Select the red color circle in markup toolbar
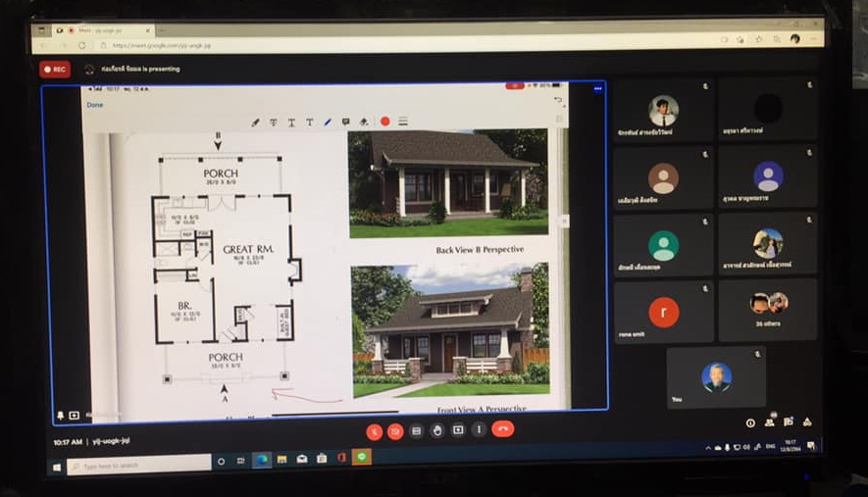This screenshot has height=497, width=868. coord(384,122)
